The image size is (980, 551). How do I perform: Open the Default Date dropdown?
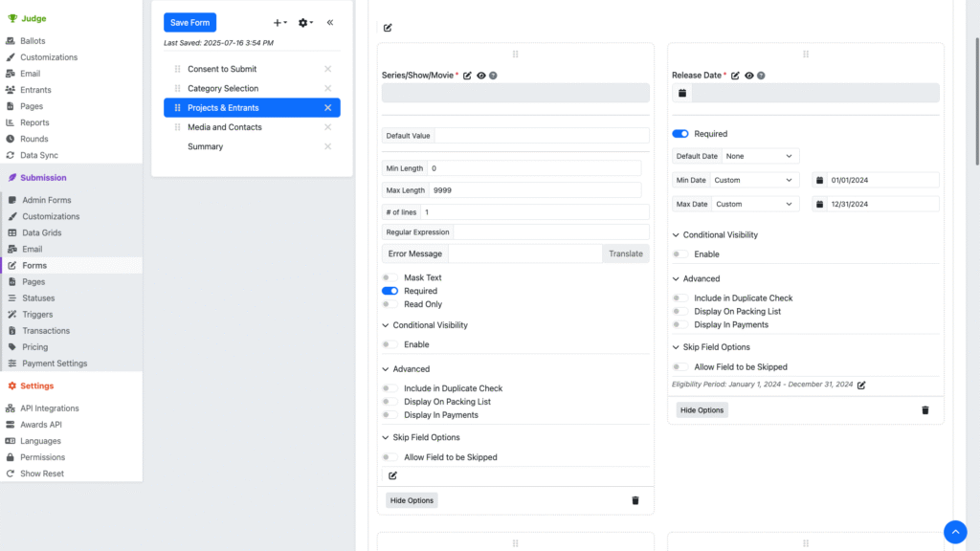(760, 156)
